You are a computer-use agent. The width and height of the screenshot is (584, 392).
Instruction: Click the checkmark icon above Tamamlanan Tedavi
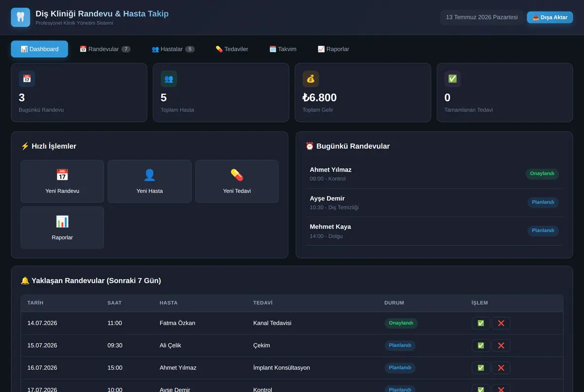tap(453, 79)
